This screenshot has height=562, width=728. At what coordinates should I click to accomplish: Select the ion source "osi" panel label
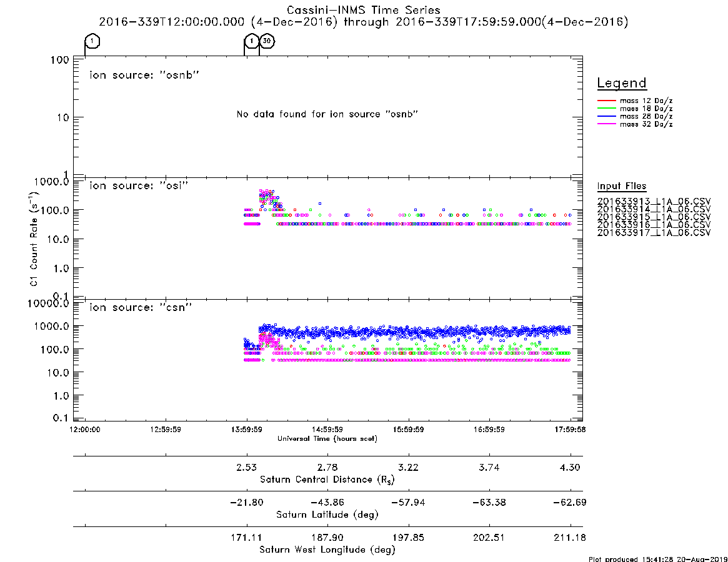pos(139,185)
